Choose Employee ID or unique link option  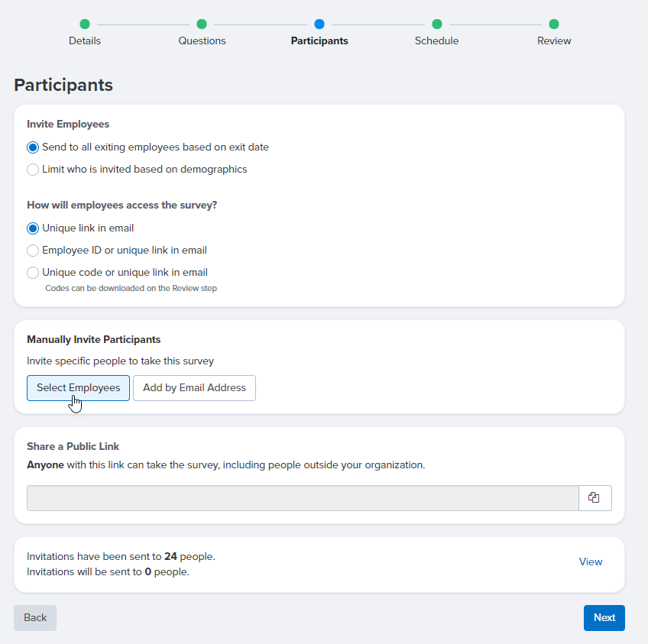tap(33, 251)
